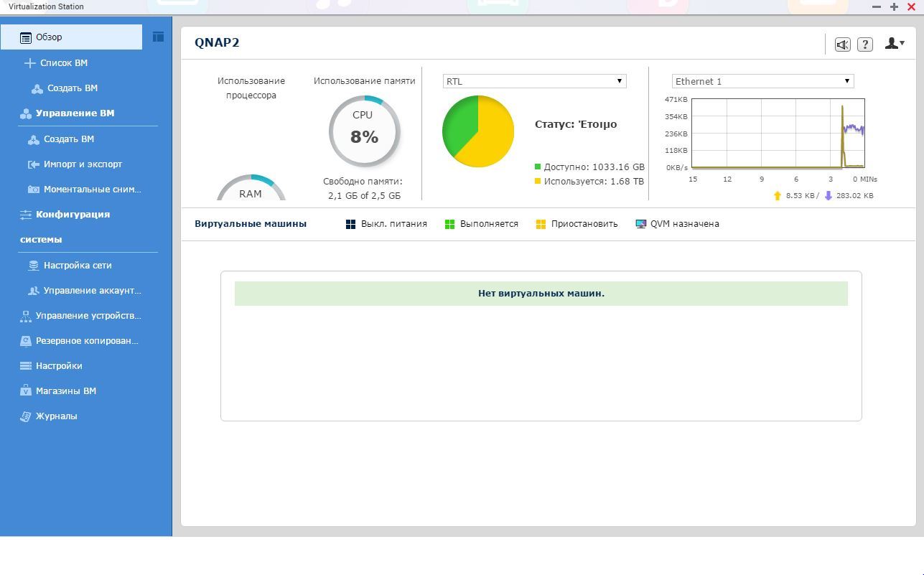Expand the RTL storage dropdown
Viewport: 924px width, 575px height.
[x=534, y=81]
